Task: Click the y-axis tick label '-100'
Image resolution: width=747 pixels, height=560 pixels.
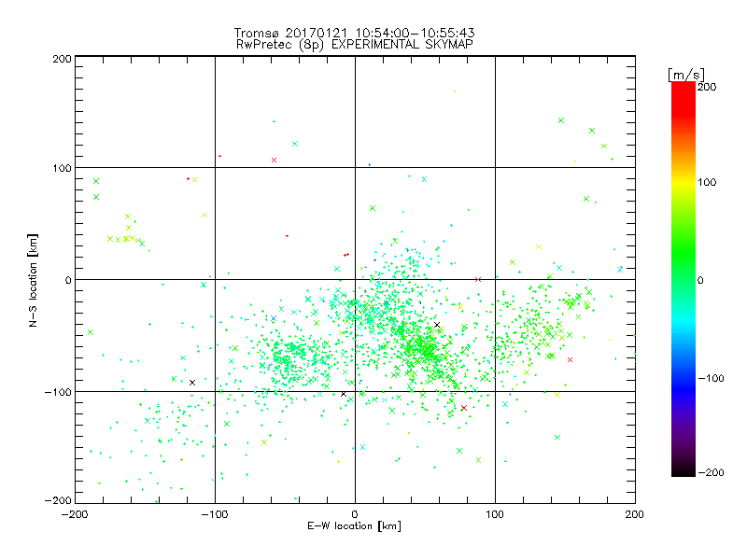Action: click(58, 392)
